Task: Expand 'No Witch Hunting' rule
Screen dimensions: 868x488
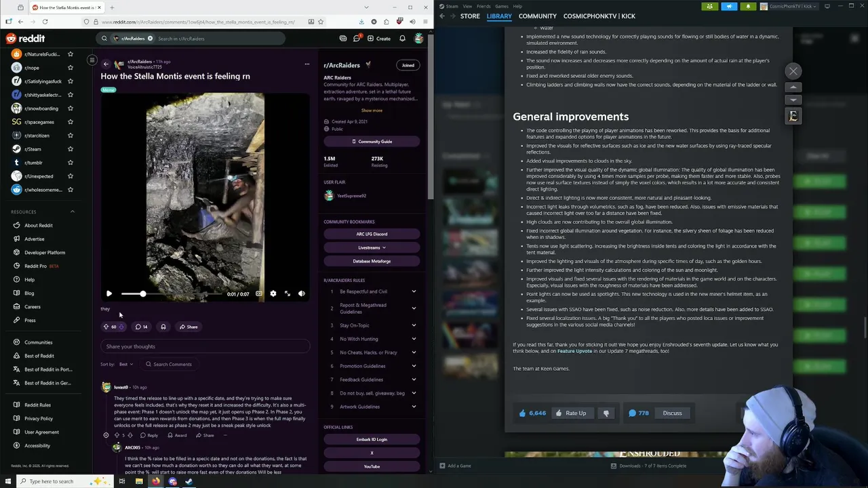Action: 414,339
